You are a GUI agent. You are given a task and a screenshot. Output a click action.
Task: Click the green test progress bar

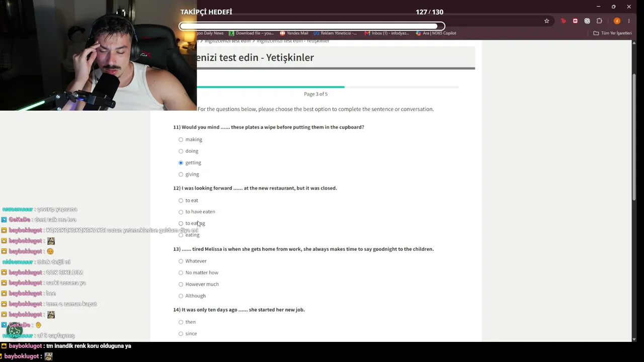[x=271, y=87]
